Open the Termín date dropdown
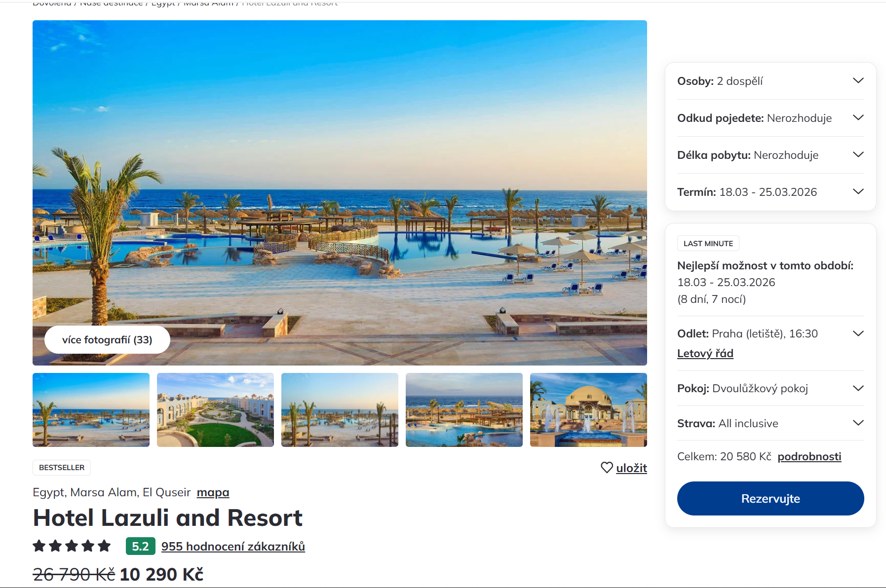 (770, 192)
